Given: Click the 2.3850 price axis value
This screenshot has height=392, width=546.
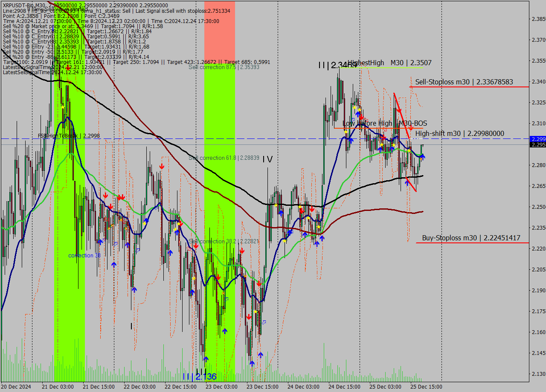Looking at the screenshot, I should point(538,19).
